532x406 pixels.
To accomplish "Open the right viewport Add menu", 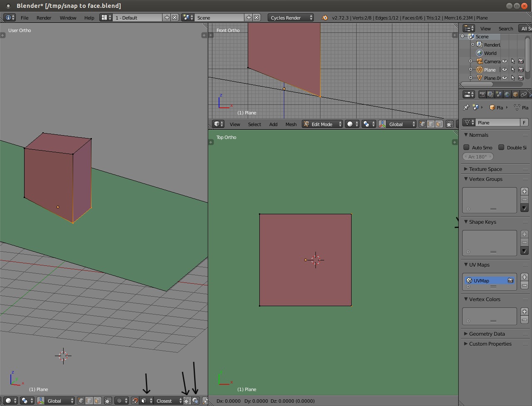I will click(x=273, y=124).
